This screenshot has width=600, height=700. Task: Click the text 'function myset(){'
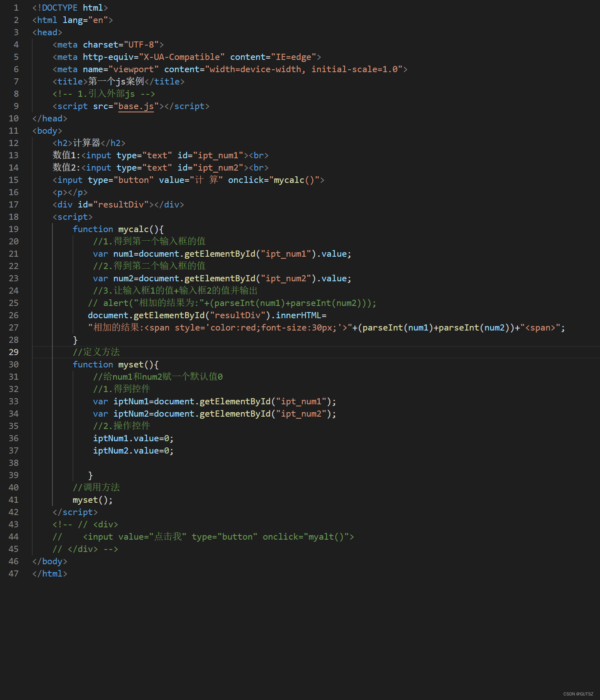click(116, 365)
